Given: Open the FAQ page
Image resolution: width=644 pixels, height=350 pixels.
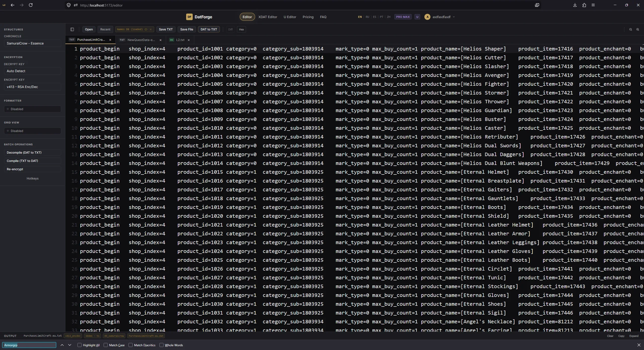Looking at the screenshot, I should (x=323, y=17).
